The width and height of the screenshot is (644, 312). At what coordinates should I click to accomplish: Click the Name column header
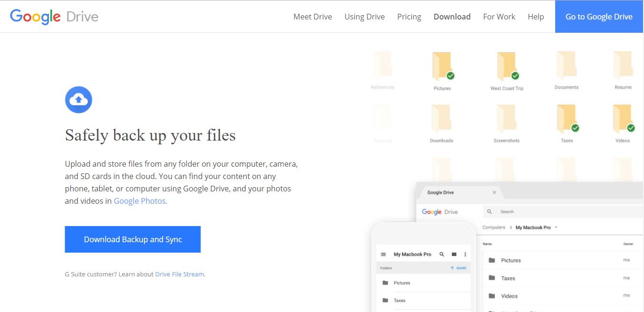click(x=487, y=244)
